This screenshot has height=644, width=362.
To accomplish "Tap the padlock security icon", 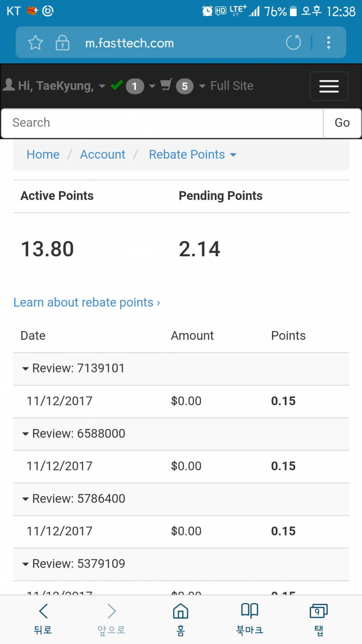I will click(62, 43).
